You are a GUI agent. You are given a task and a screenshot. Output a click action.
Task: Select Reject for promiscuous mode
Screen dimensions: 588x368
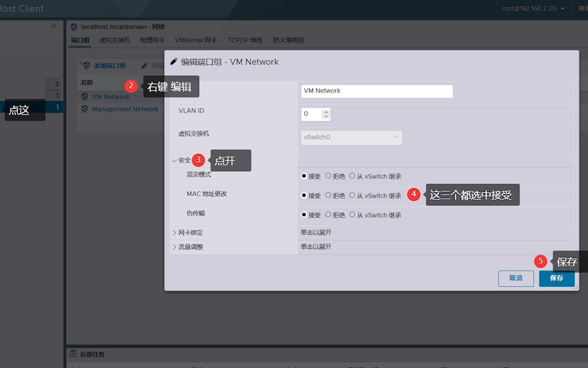[x=328, y=176]
